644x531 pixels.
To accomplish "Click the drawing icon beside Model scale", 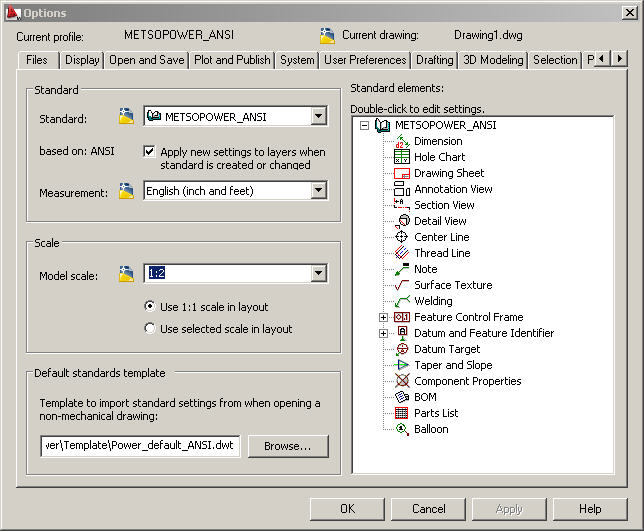I will pyautogui.click(x=126, y=274).
